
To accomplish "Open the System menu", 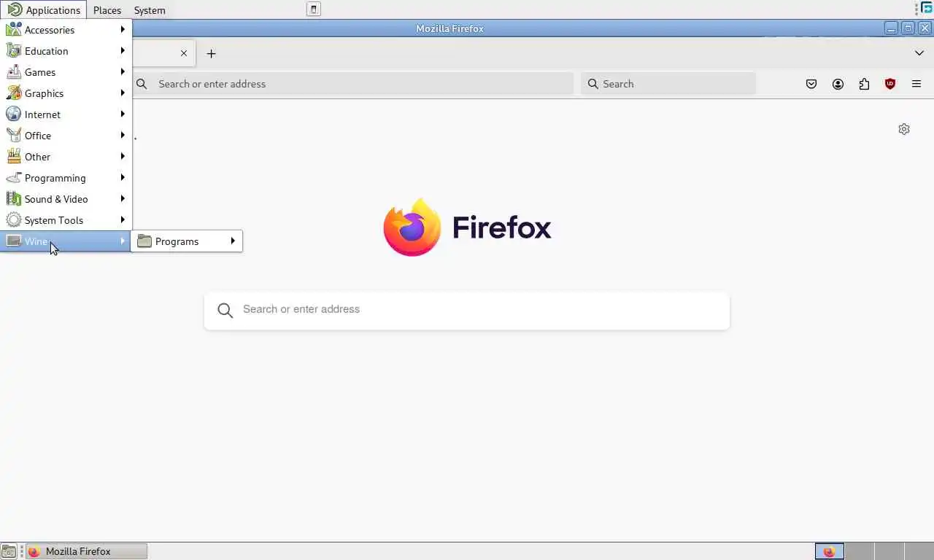I will tap(150, 10).
